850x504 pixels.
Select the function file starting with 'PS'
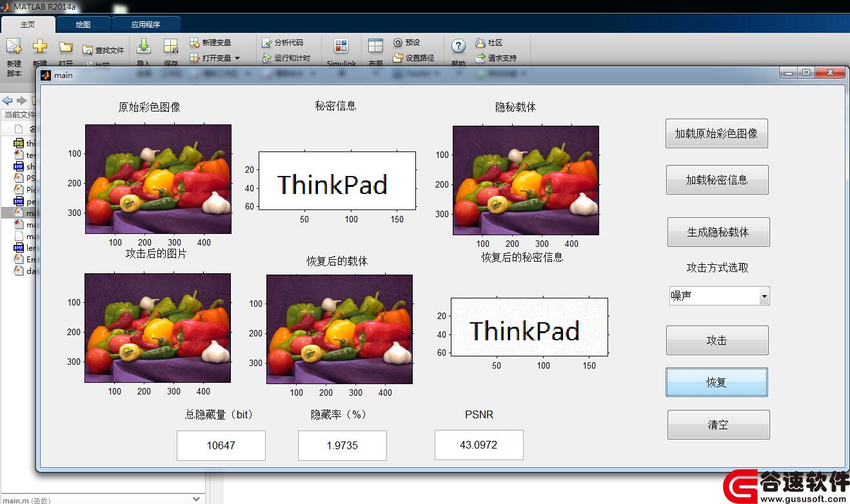[25, 178]
